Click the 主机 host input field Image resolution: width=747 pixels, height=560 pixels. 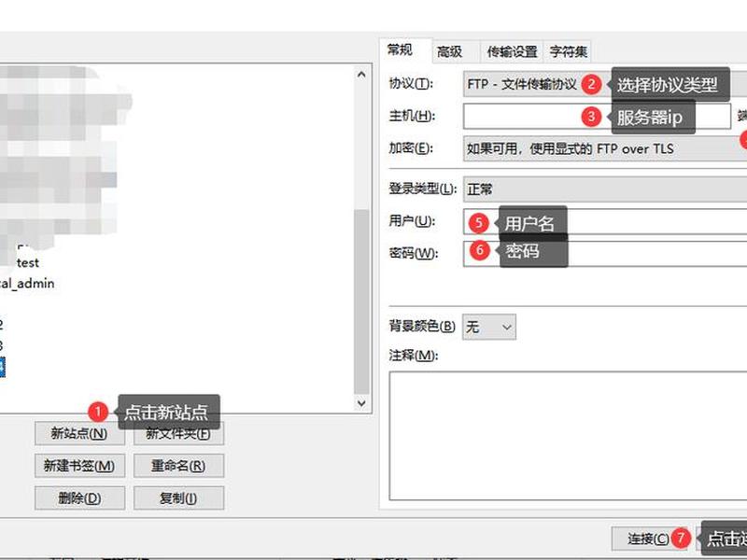(597, 116)
